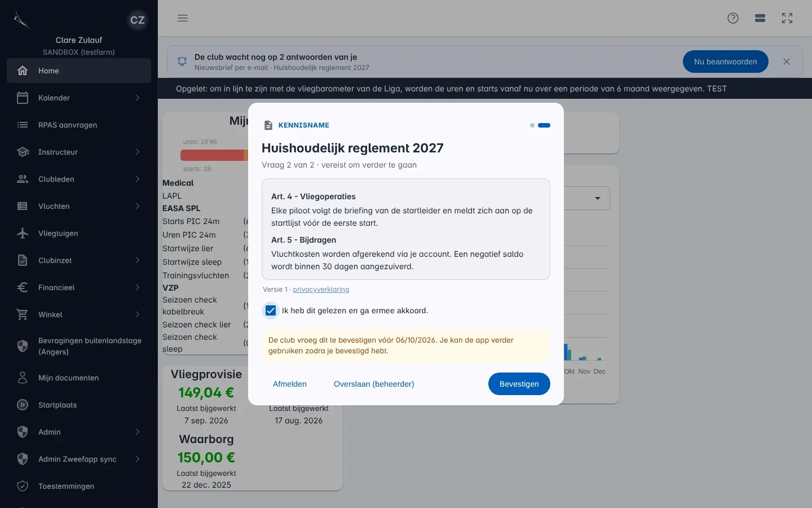The width and height of the screenshot is (812, 508).
Task: Expand the Clubleden submenu chevron
Action: point(138,179)
